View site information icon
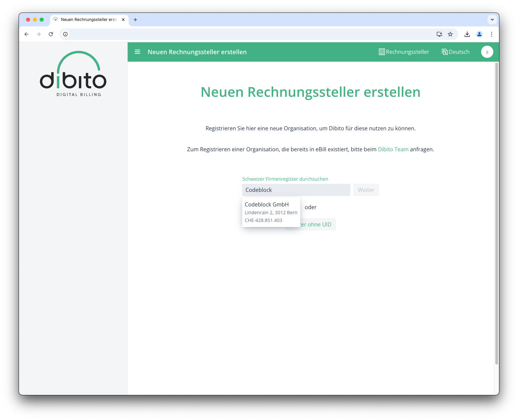This screenshot has height=420, width=518. pyautogui.click(x=65, y=34)
